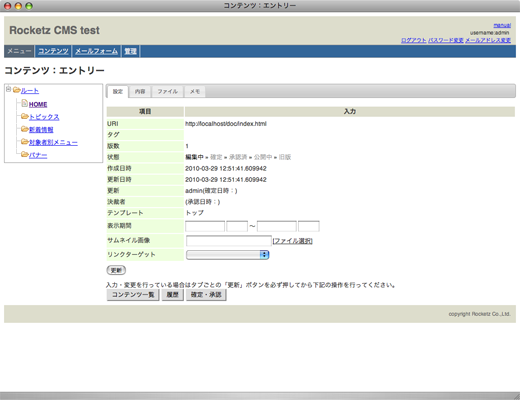Click the manual link
520x400 pixels.
tap(502, 25)
